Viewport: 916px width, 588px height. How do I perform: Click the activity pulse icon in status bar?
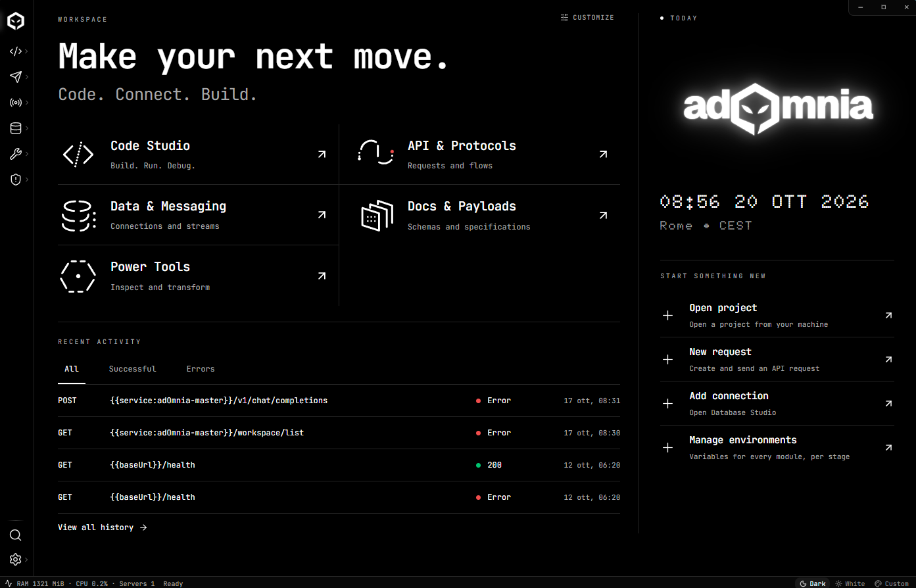(9, 583)
